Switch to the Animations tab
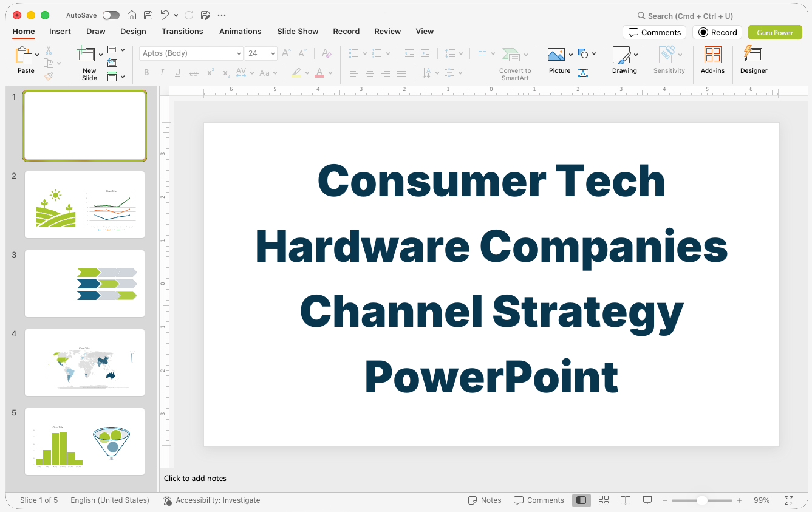812x512 pixels. click(x=241, y=32)
